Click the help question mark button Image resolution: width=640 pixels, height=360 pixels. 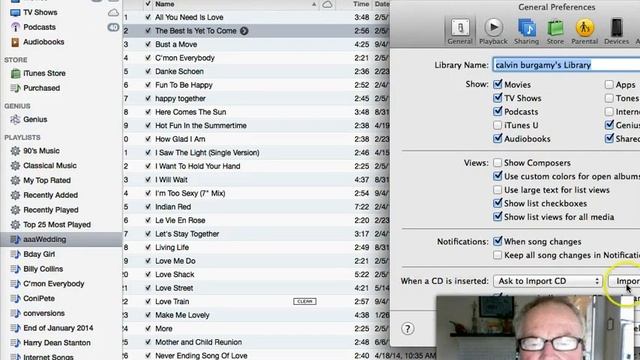[x=407, y=329]
